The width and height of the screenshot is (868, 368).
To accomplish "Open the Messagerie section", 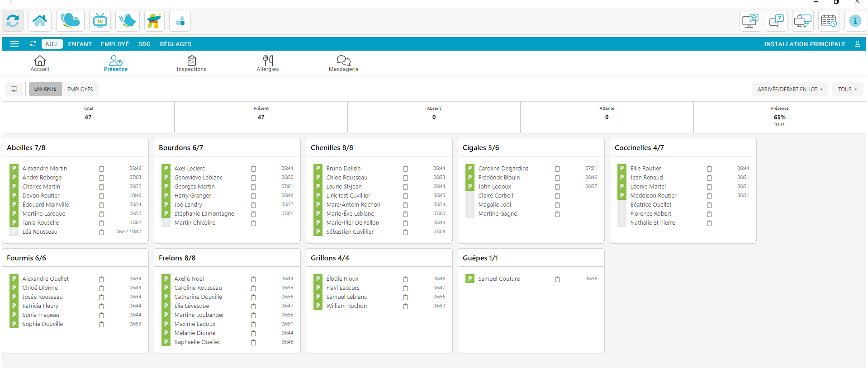I will [x=344, y=63].
